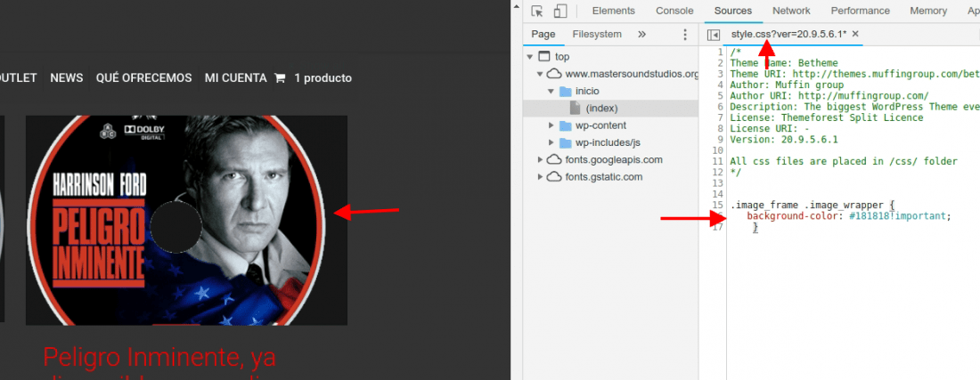
Task: Click line number 9 in gutter
Action: (720, 139)
